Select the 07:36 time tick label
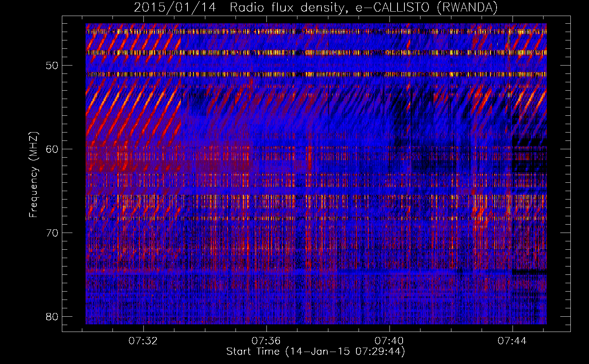The width and height of the screenshot is (589, 364). point(266,341)
